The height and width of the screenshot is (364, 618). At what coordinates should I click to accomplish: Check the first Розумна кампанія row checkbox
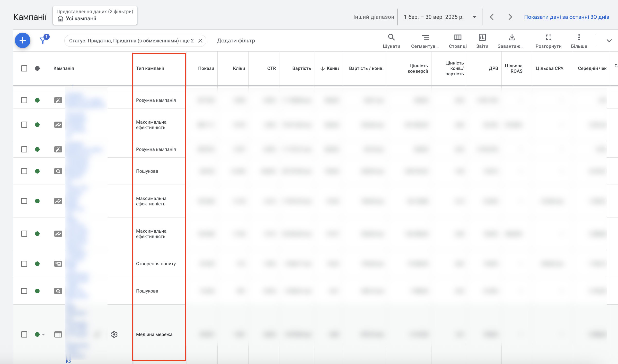tap(24, 100)
